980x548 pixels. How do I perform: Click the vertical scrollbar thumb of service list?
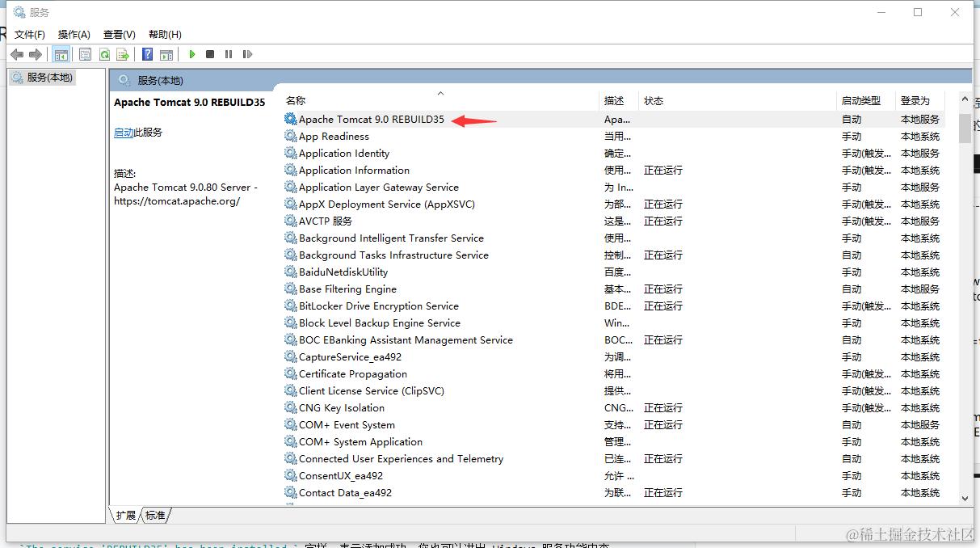[x=965, y=128]
